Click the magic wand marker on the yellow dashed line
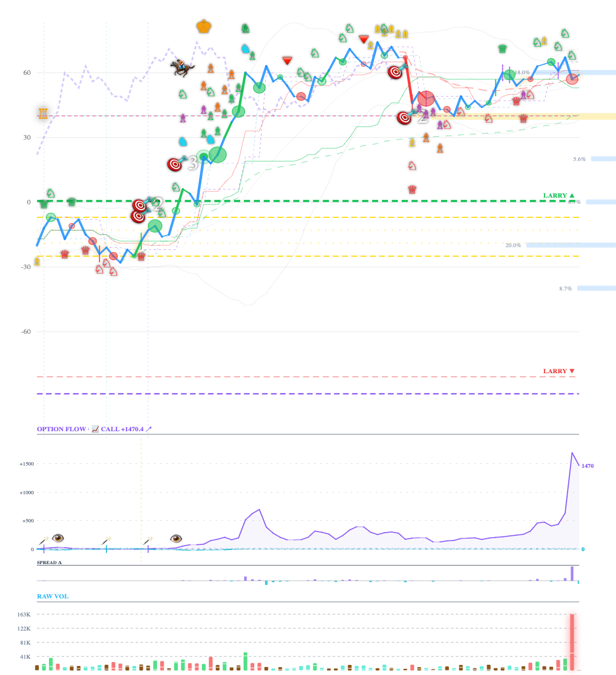616x675 pixels. 149,539
